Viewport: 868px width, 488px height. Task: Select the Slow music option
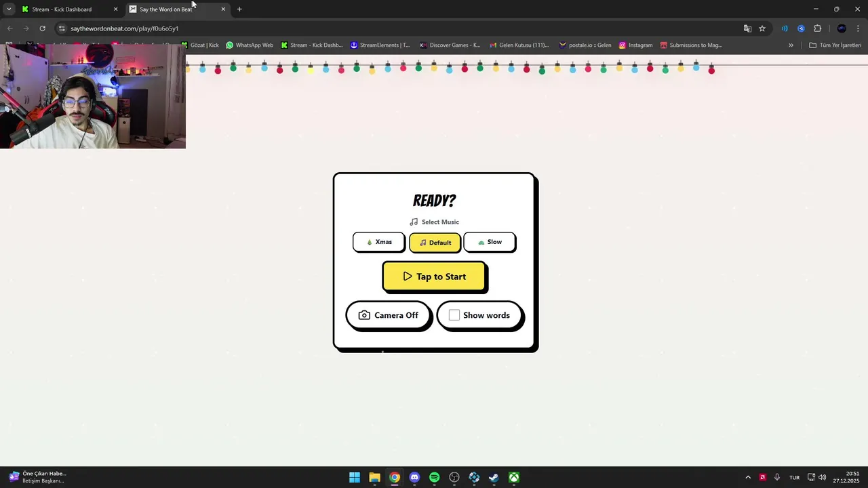(490, 242)
